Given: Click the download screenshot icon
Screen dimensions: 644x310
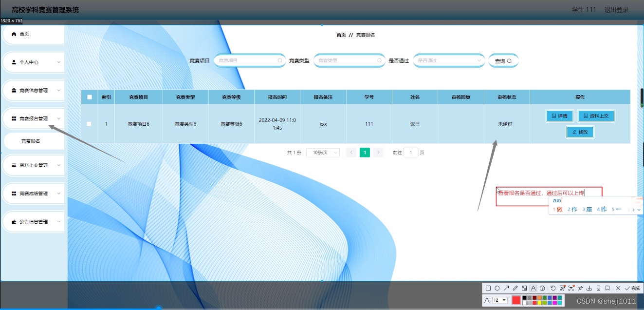Looking at the screenshot, I should click(x=589, y=288).
